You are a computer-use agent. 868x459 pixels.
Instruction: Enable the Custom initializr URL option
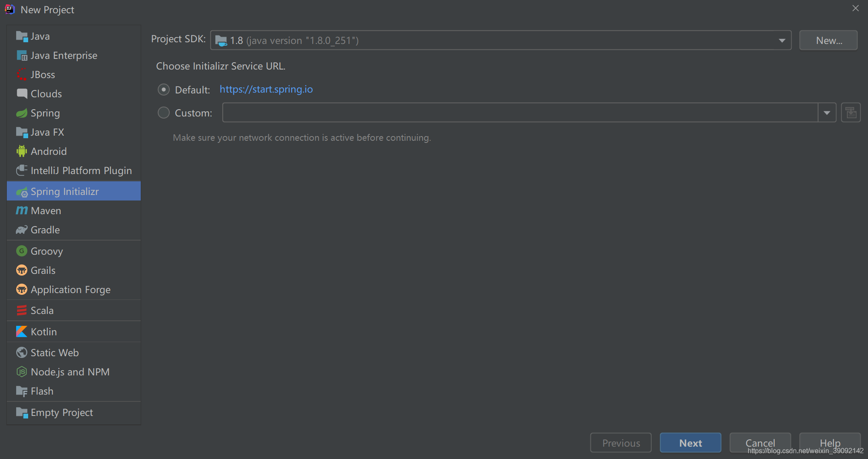click(x=163, y=112)
